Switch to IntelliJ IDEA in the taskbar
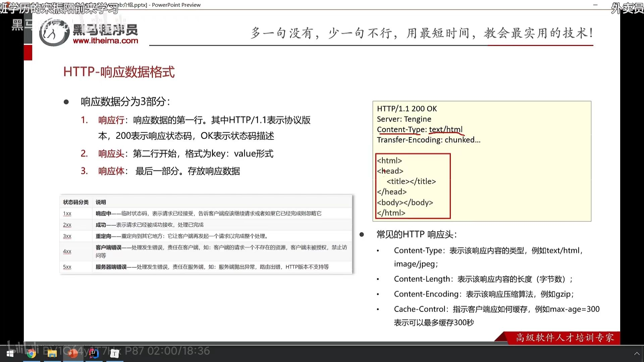This screenshot has height=362, width=644. [x=94, y=354]
